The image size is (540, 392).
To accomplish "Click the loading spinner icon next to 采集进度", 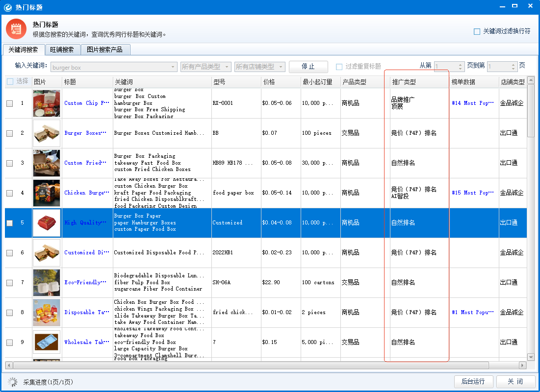I will 12,381.
